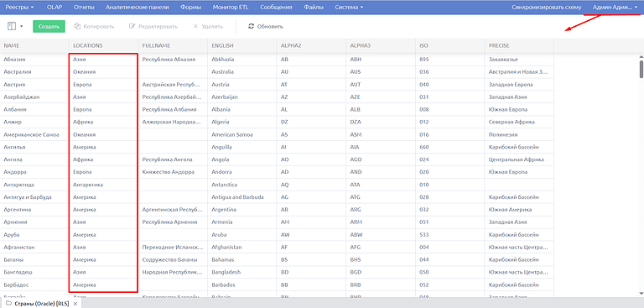Screen dimensions: 644x308
Task: Expand the Система dropdown menu
Action: tap(349, 7)
